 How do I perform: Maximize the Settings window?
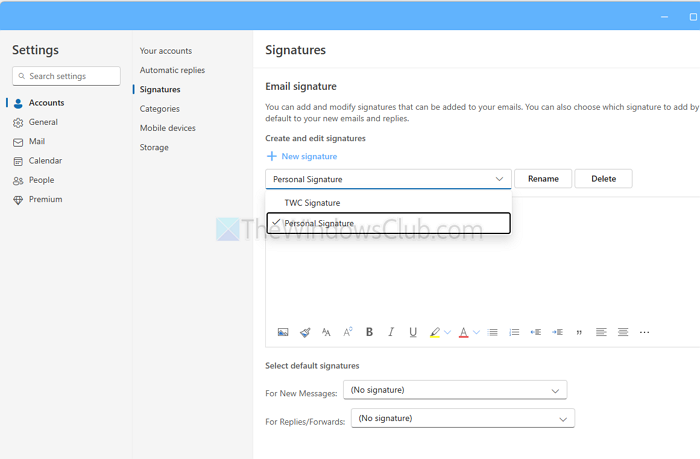tap(693, 17)
